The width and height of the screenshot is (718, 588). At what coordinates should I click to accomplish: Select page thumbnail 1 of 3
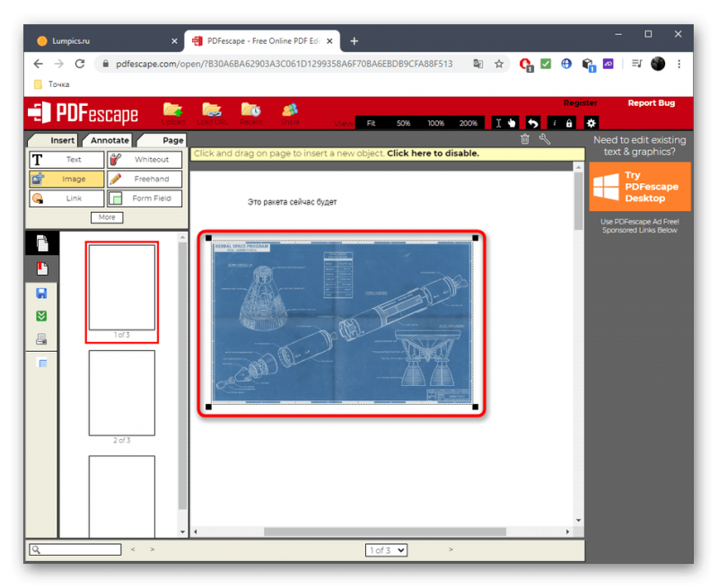[122, 287]
